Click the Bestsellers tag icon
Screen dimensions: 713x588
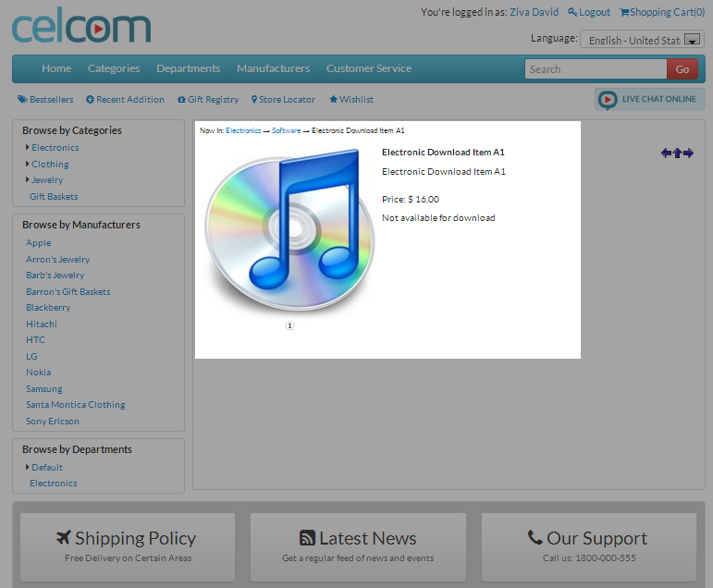23,99
